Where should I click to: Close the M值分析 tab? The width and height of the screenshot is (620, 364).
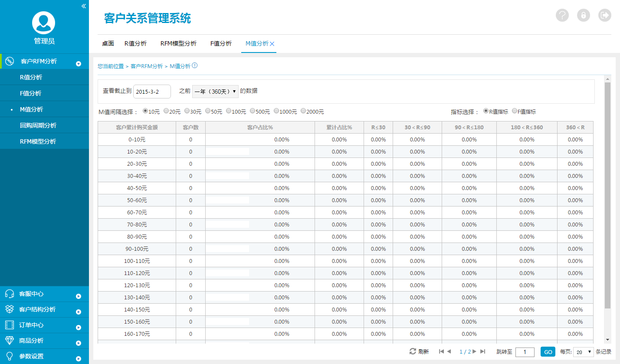[x=272, y=44]
